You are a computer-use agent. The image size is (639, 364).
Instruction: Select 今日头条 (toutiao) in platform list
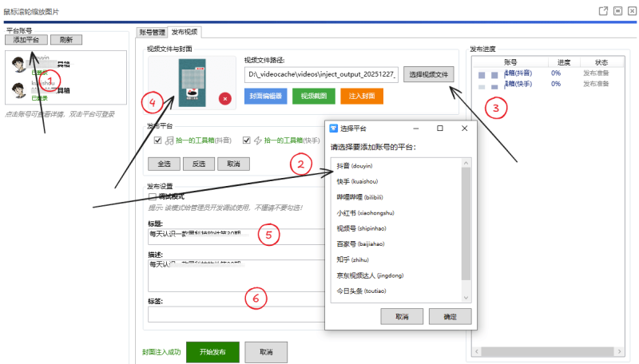coord(396,291)
